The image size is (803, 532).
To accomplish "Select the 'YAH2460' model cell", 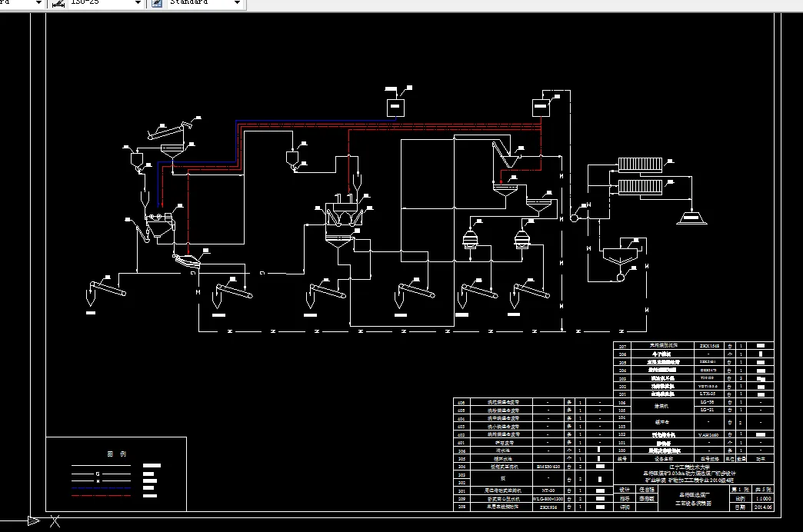I will coord(708,434).
